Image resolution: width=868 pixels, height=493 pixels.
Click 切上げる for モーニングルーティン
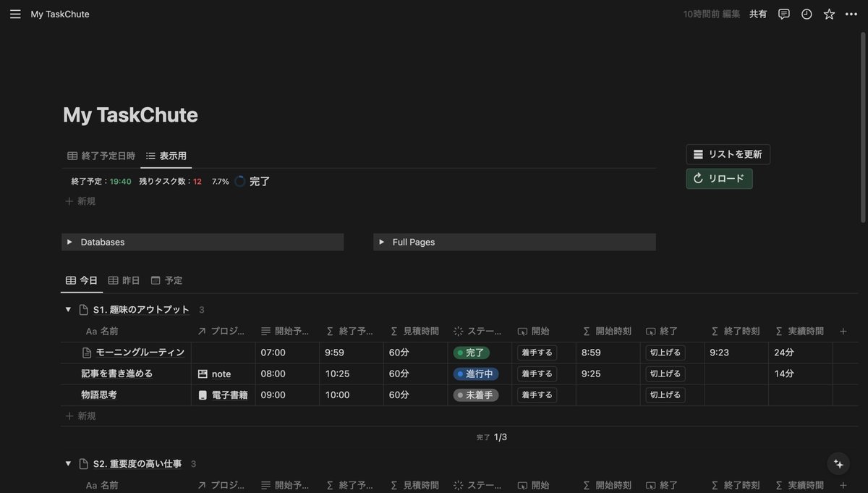665,353
